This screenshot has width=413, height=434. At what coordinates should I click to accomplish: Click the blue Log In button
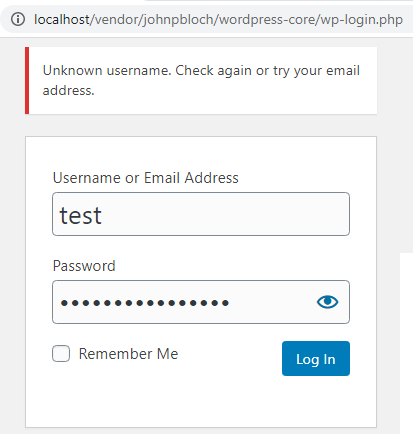(x=316, y=358)
